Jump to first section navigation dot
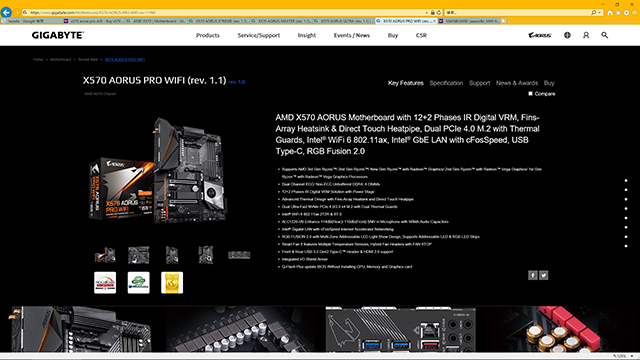This screenshot has height=360, width=640. [x=626, y=180]
